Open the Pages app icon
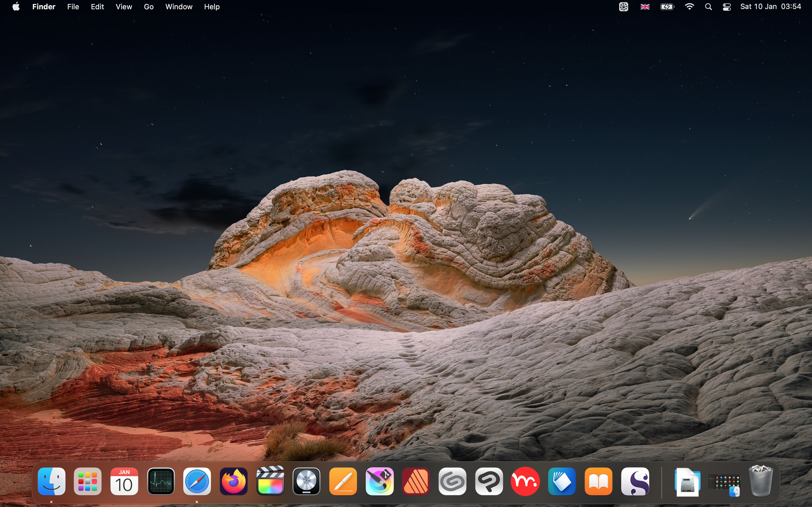Image resolution: width=812 pixels, height=507 pixels. click(343, 481)
